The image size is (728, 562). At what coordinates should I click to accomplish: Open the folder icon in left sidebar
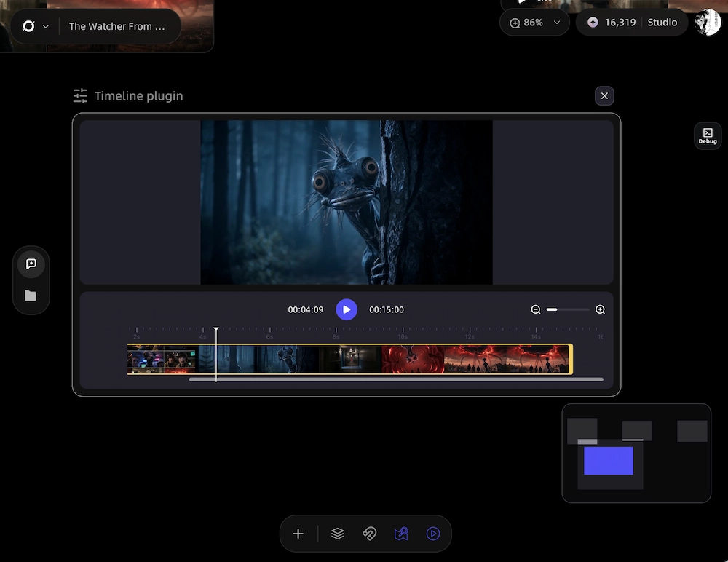(x=31, y=296)
